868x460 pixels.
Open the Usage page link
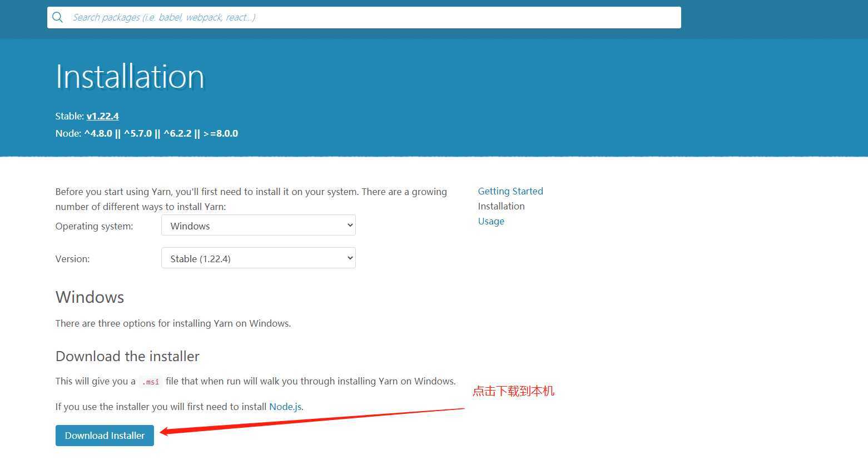pyautogui.click(x=491, y=221)
